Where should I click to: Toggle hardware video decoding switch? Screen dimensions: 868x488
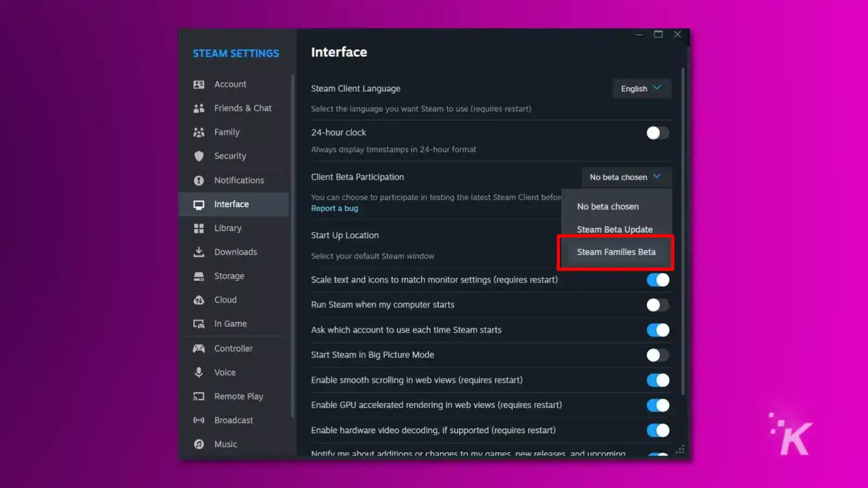[x=658, y=430]
